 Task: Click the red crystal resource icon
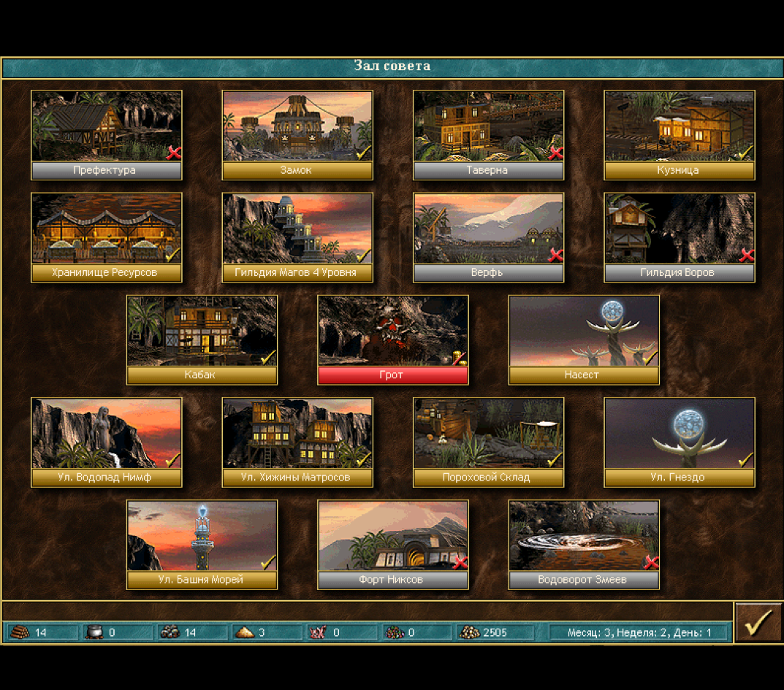(318, 632)
